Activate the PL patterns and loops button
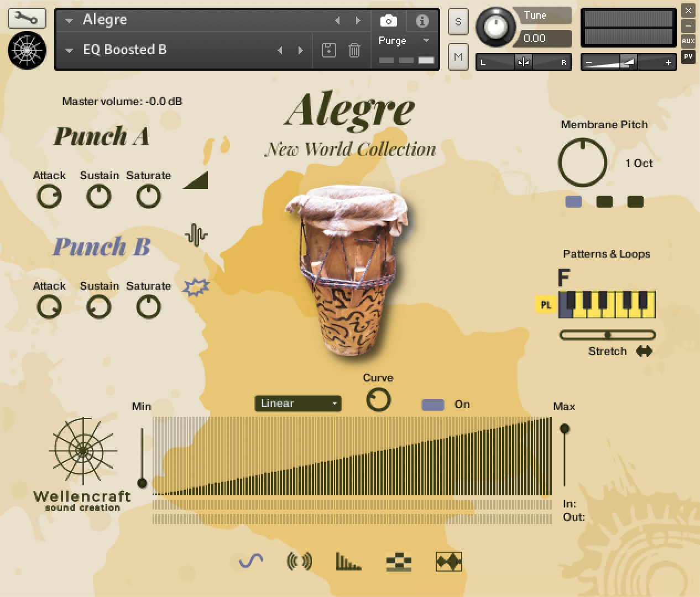The image size is (700, 597). click(x=545, y=305)
